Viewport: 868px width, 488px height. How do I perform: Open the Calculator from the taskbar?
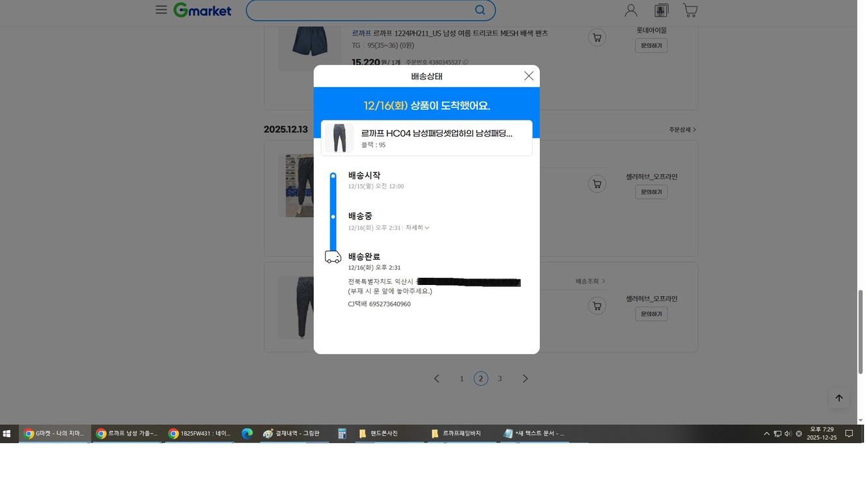click(x=342, y=433)
